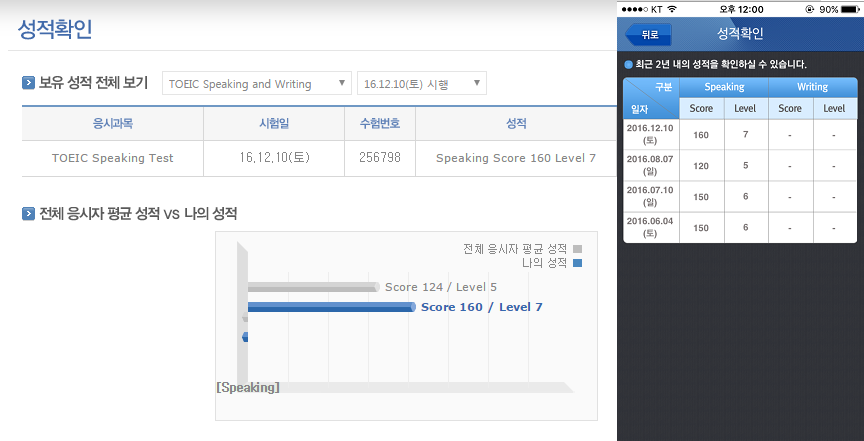
Task: Click the 성적확인 title in phone header
Action: (x=739, y=34)
